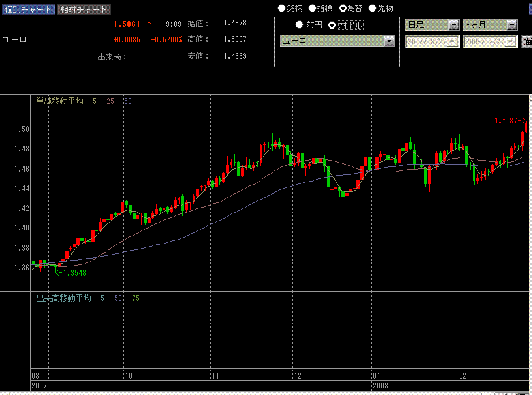Screen dimensions: 532x395
Task: Click the 単純移動平均 indicator label
Action: [60, 101]
